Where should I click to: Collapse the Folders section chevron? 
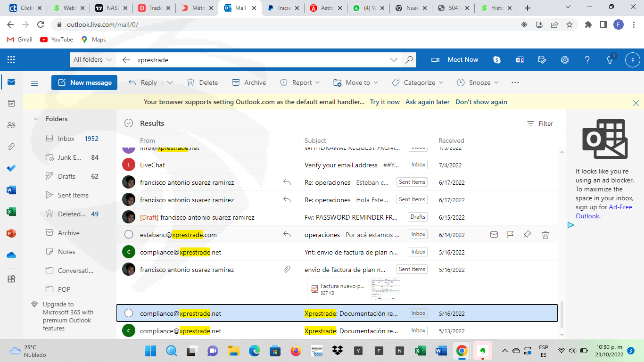36,119
